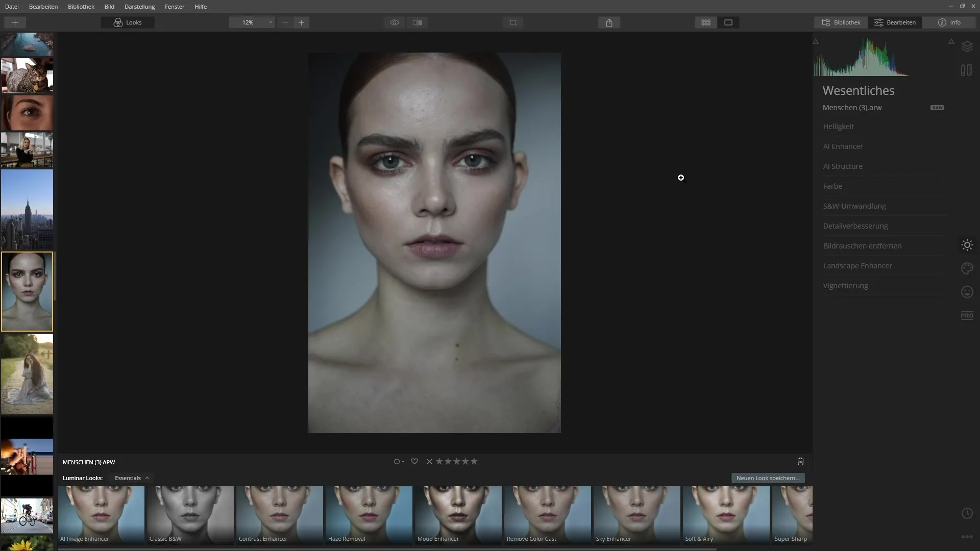980x551 pixels.
Task: Mark image as favorite with heart
Action: pos(414,462)
